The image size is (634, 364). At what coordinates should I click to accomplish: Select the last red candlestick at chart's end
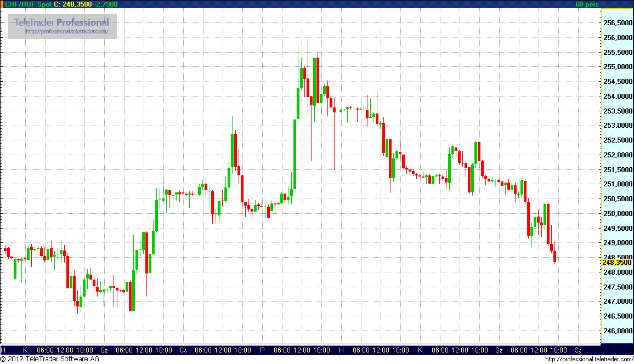tap(555, 257)
